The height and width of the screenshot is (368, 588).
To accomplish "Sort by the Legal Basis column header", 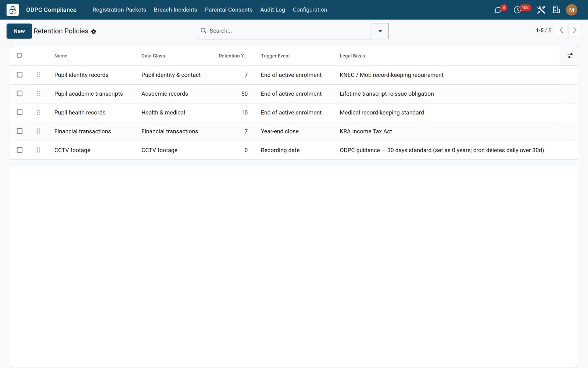I will point(352,56).
